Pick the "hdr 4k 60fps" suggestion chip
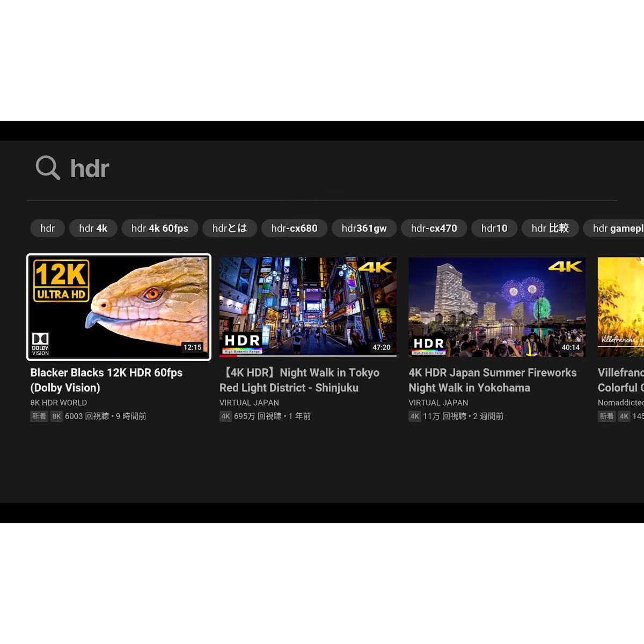This screenshot has height=644, width=644. click(159, 228)
